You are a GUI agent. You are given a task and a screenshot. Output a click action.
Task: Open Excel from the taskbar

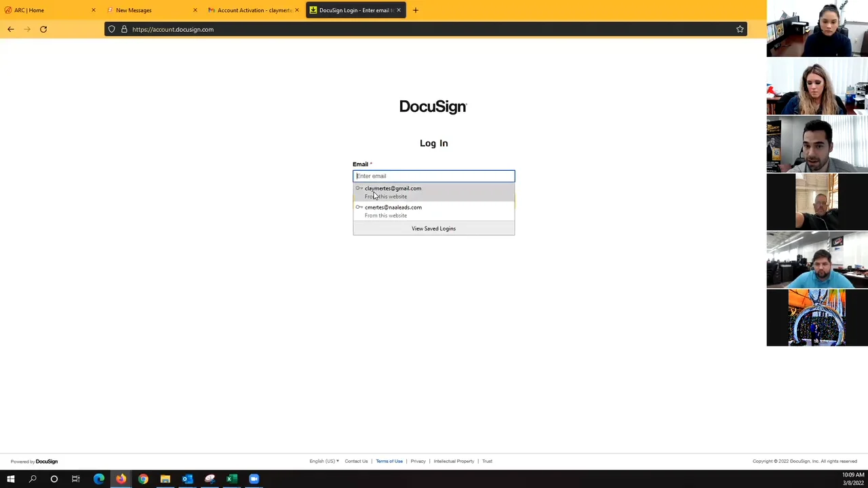tap(231, 479)
